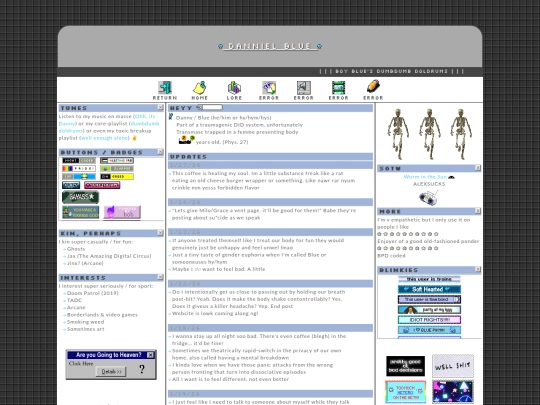Open the HOME sticky-note icon
This screenshot has height=405, width=540.
(x=199, y=87)
